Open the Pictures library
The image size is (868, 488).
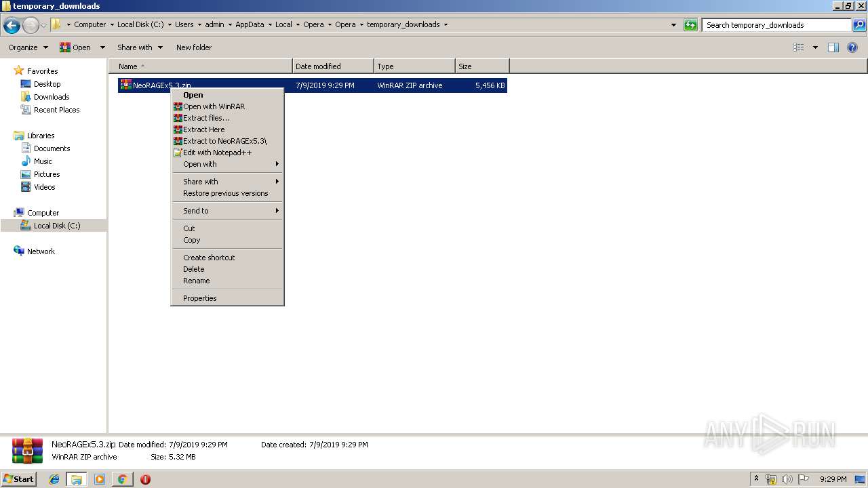click(x=47, y=174)
